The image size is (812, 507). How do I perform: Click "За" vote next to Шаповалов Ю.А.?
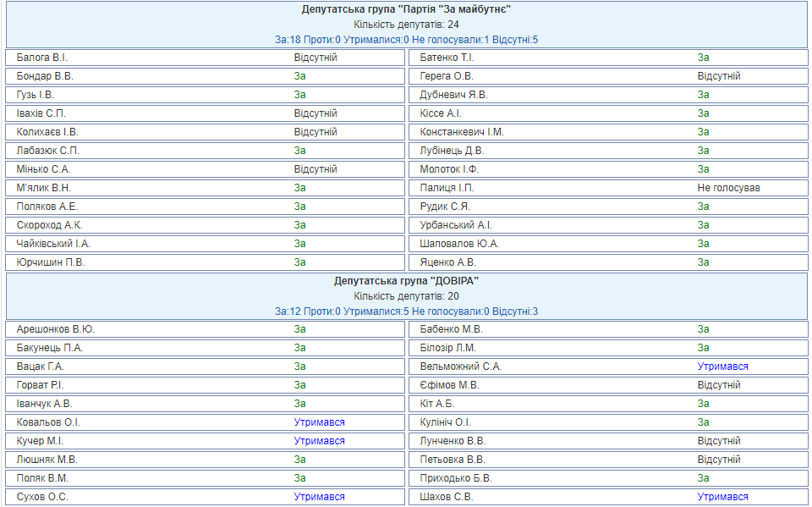click(703, 244)
